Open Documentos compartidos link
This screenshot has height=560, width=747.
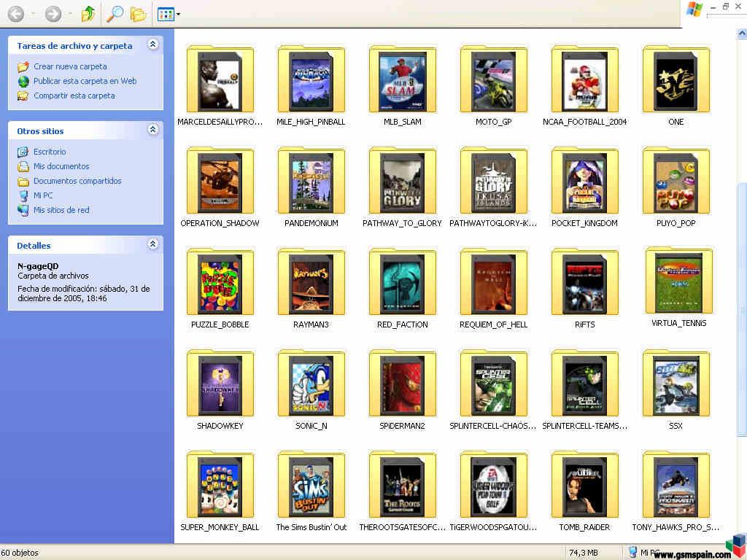[x=77, y=181]
